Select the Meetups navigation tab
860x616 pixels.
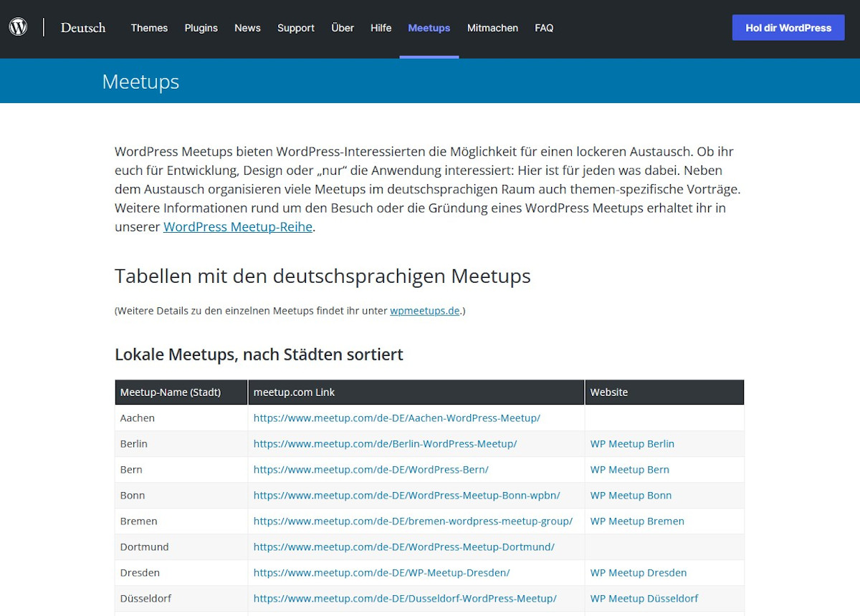(x=429, y=28)
